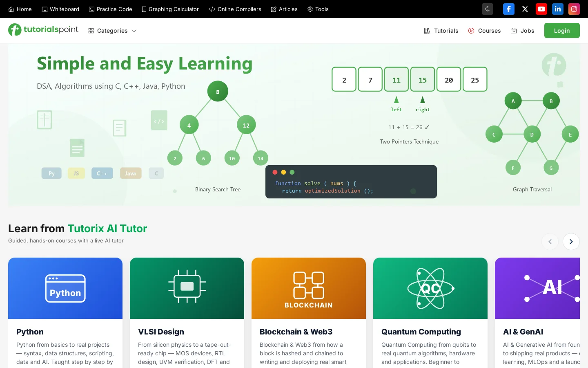The height and width of the screenshot is (368, 588).
Task: Open the Blockchain course thumbnail
Action: click(x=309, y=288)
